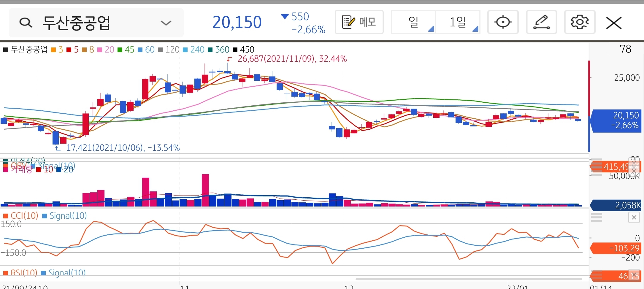Select the pencil drawing tool
644x289 pixels.
pos(541,22)
